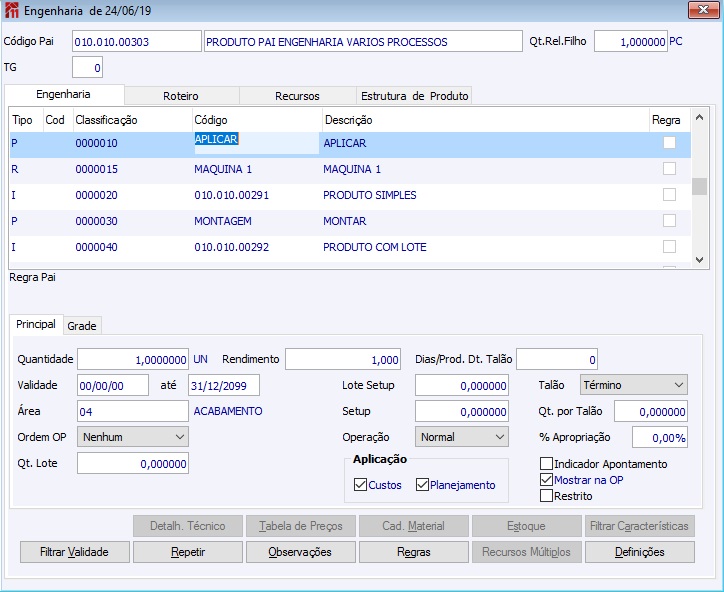The image size is (724, 592).
Task: Tick Regra checkbox for MAQUINA 1 row
Action: click(669, 169)
